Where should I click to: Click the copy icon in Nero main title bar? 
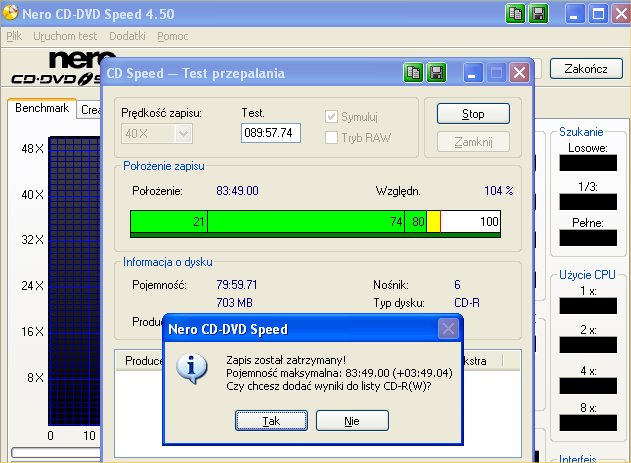[x=515, y=14]
